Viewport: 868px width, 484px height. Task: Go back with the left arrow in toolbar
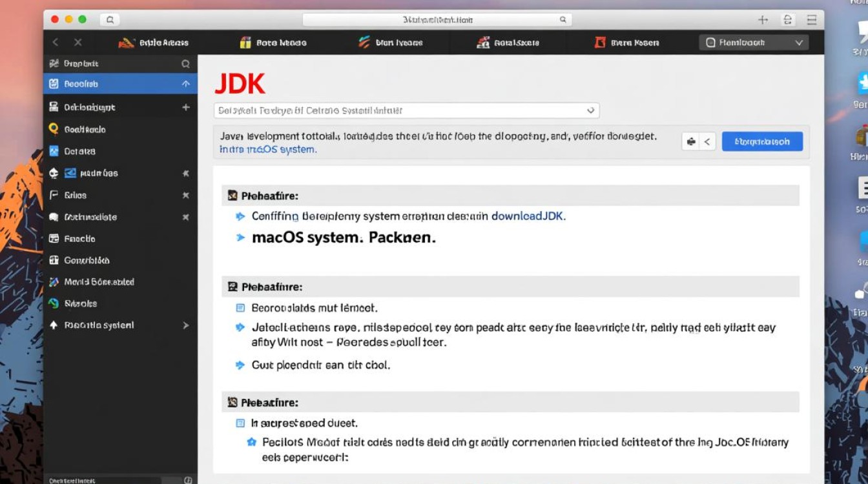pyautogui.click(x=56, y=43)
